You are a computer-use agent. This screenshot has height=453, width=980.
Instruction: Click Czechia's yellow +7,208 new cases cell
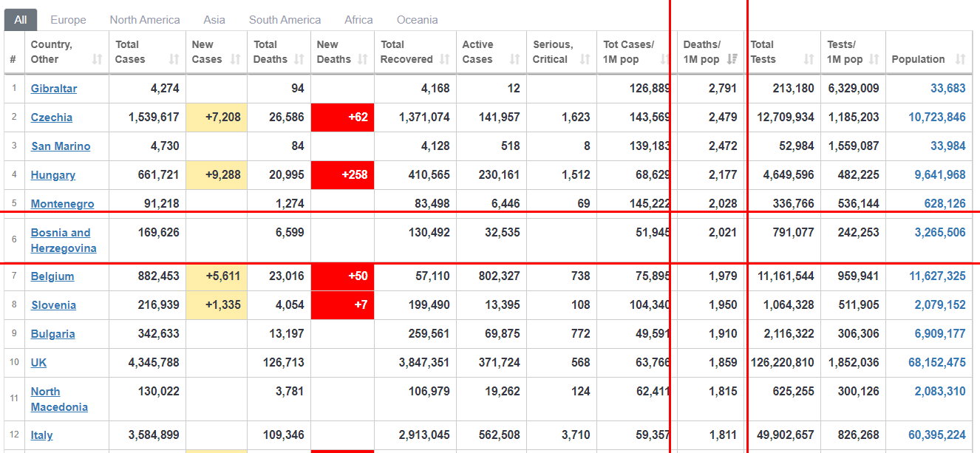pyautogui.click(x=217, y=117)
